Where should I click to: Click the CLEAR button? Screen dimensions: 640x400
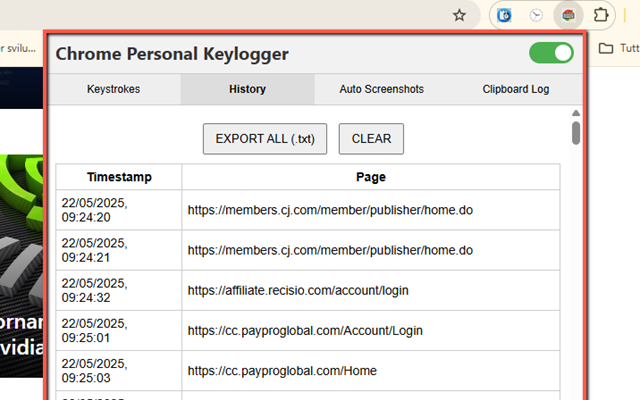point(371,139)
